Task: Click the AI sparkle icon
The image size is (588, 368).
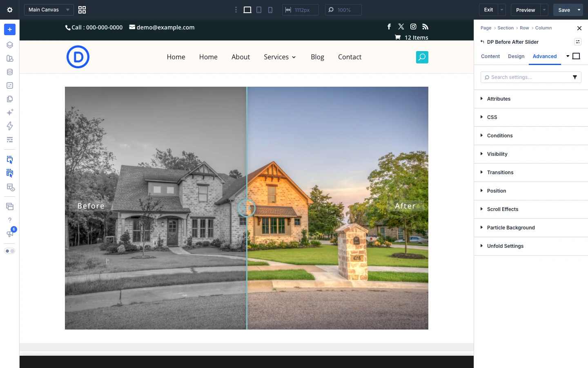Action: coord(10,112)
